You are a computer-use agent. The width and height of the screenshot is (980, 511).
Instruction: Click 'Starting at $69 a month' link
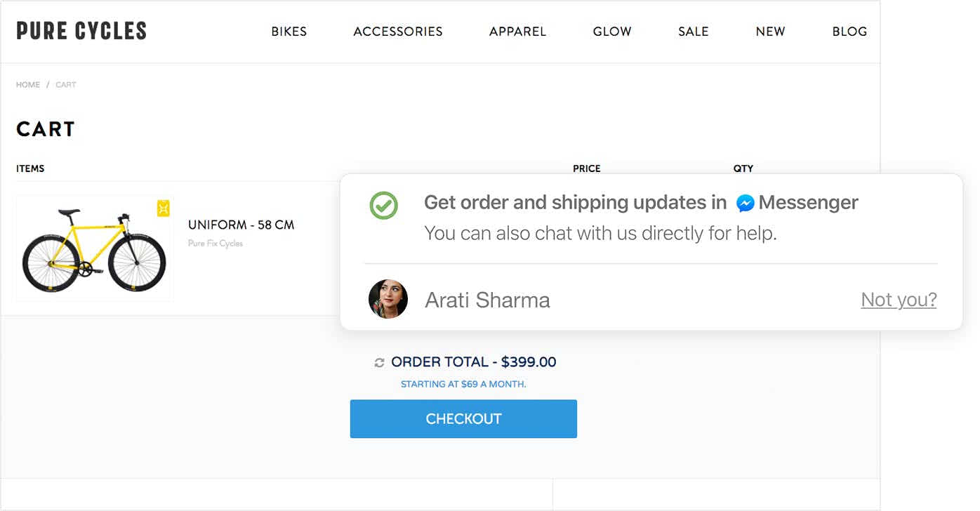pyautogui.click(x=463, y=384)
